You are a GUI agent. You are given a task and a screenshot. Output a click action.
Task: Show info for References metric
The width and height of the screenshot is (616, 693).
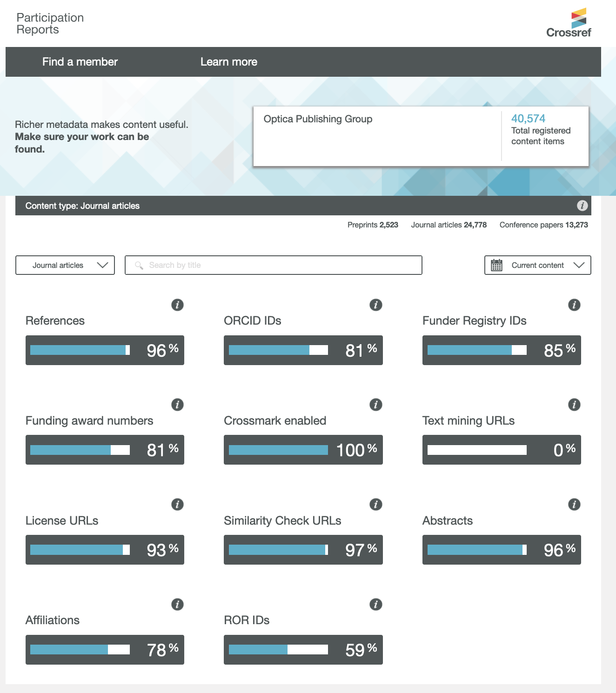[177, 305]
